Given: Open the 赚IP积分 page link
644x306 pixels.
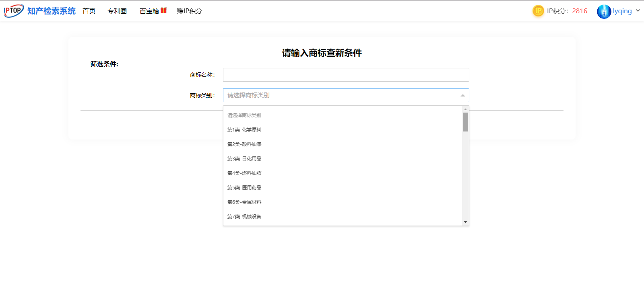Looking at the screenshot, I should (x=189, y=11).
